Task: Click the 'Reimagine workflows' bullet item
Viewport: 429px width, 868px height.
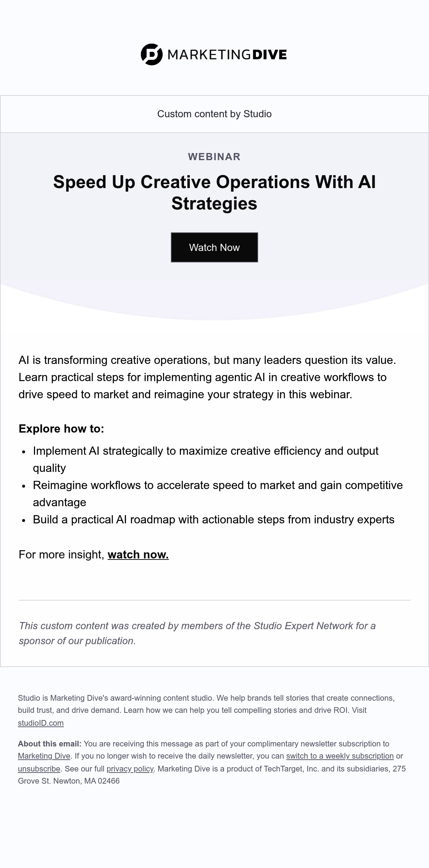Action: click(x=218, y=494)
